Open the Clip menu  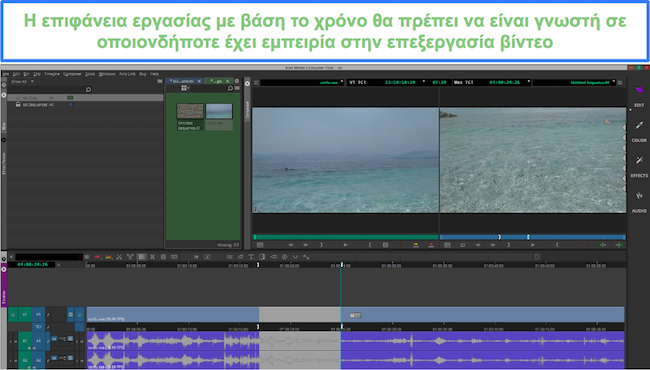coord(37,74)
